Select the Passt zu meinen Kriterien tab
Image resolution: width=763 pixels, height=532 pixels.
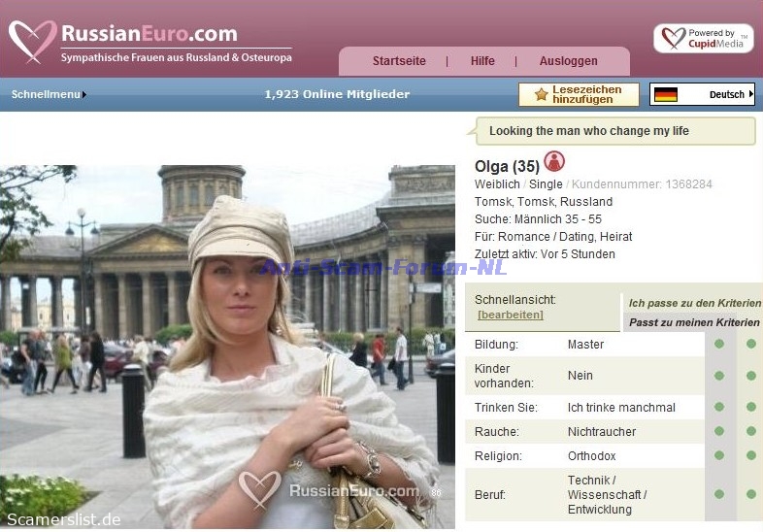click(x=694, y=322)
